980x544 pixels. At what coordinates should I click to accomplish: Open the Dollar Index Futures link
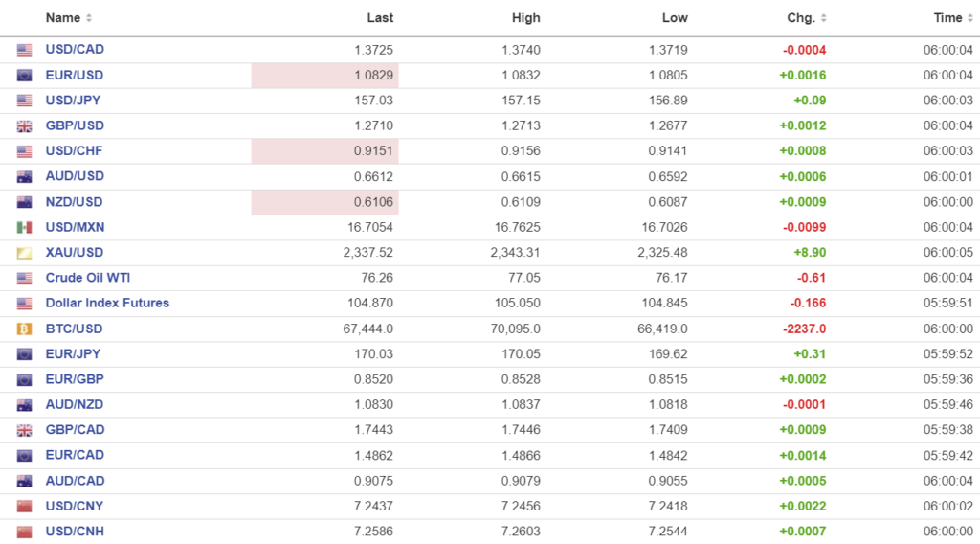pyautogui.click(x=107, y=303)
